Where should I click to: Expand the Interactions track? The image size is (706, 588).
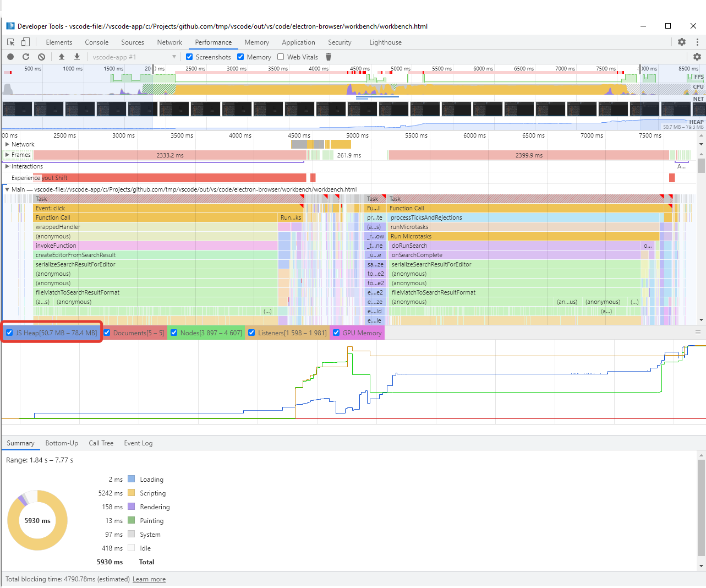(x=7, y=166)
